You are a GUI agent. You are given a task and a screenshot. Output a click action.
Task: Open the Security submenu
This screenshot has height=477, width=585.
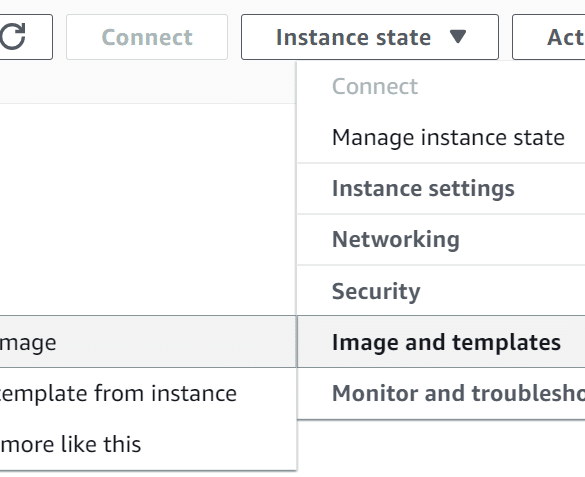(441, 291)
